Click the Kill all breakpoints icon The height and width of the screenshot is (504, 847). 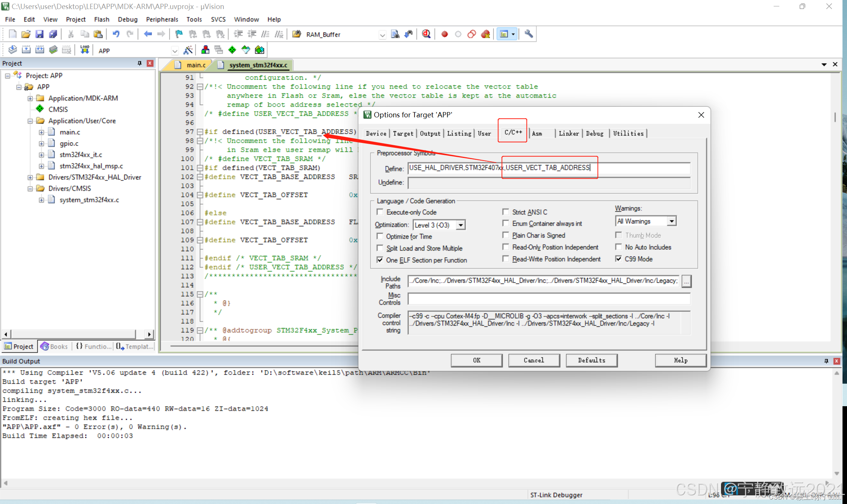[486, 34]
